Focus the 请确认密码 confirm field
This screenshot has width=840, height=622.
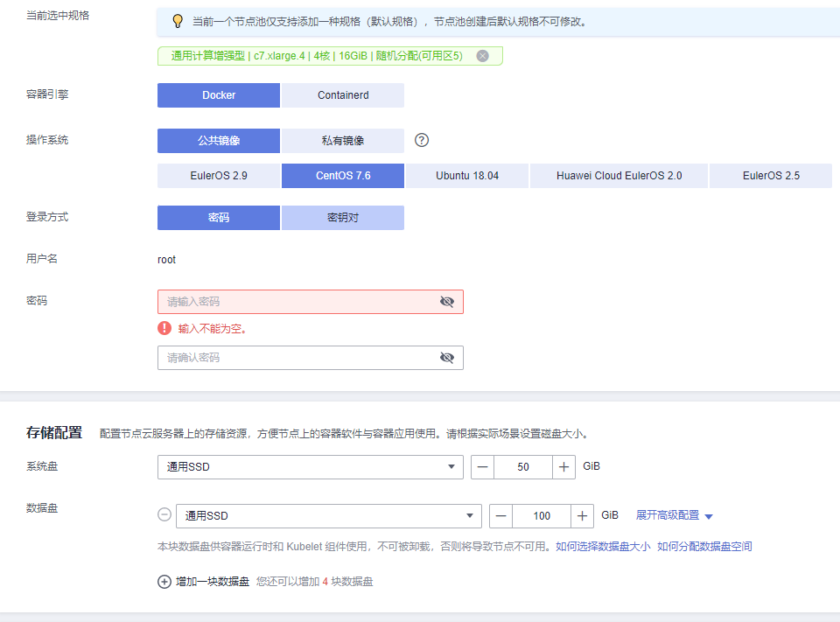pos(310,357)
